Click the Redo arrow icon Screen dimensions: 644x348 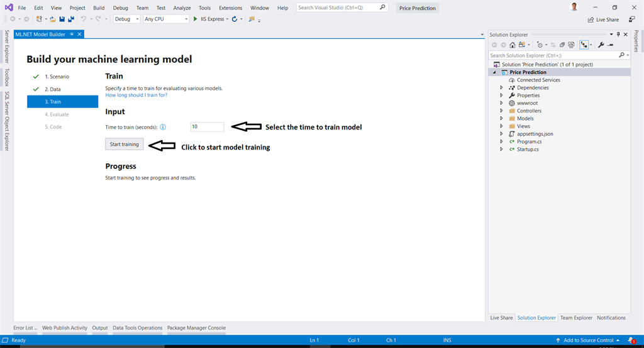pos(99,19)
